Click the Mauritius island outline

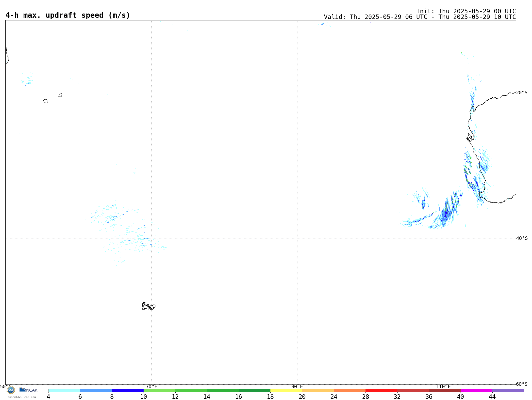[60, 95]
